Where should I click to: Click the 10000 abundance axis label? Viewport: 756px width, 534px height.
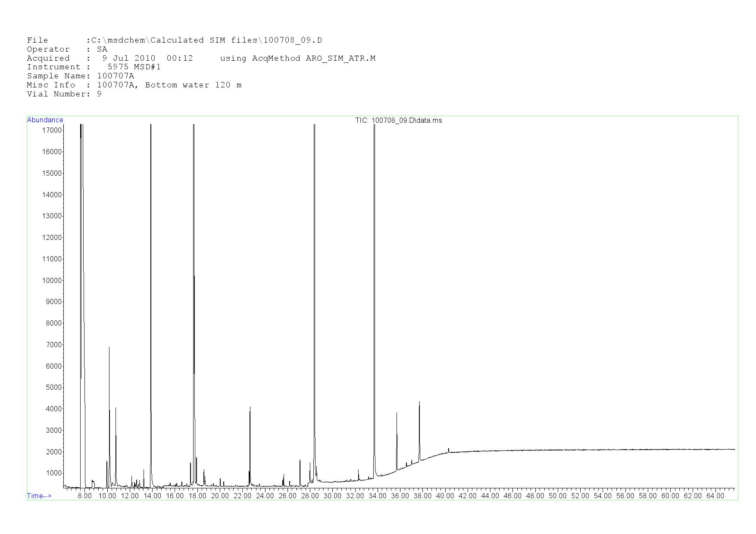tap(52, 280)
